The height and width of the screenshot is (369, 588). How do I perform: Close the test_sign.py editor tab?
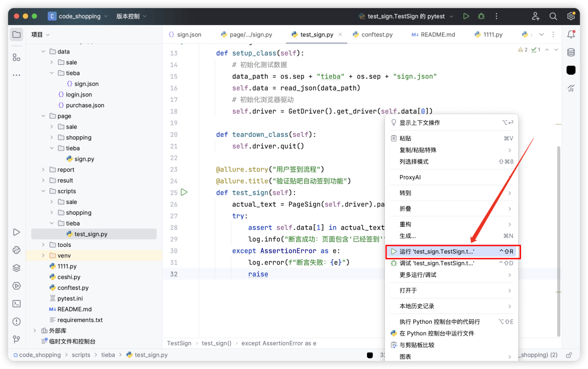tap(340, 34)
